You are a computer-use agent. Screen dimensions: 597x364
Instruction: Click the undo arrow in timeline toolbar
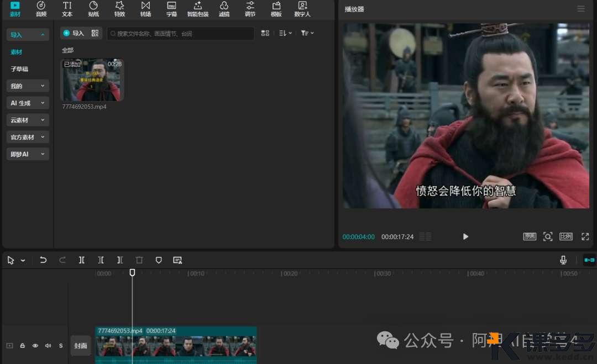(x=43, y=260)
